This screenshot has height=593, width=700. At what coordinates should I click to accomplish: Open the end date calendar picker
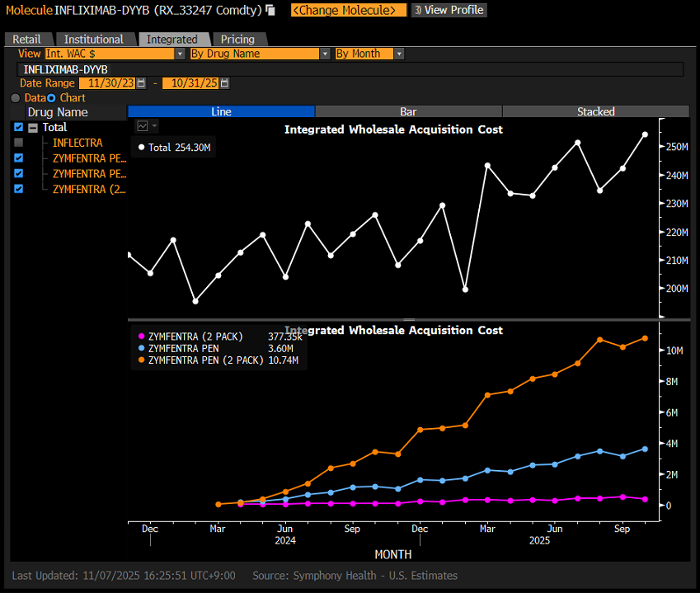[x=224, y=83]
